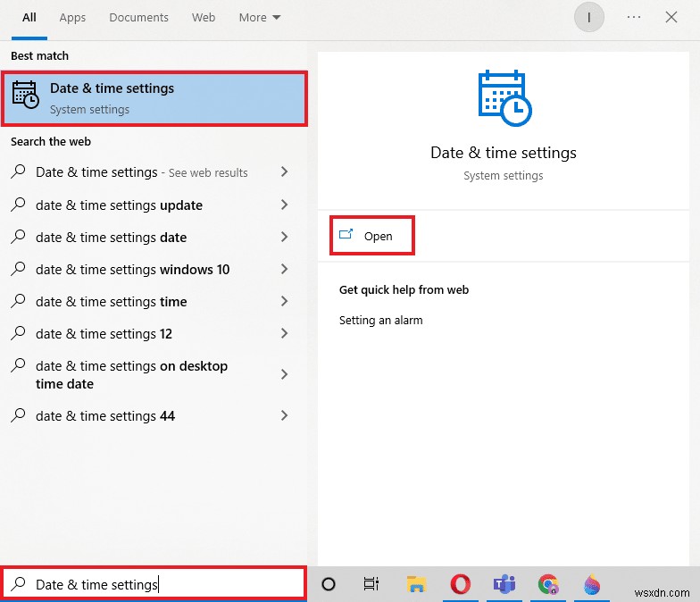Select 'Date & time settings - See web results'
This screenshot has width=700, height=602.
pyautogui.click(x=141, y=172)
